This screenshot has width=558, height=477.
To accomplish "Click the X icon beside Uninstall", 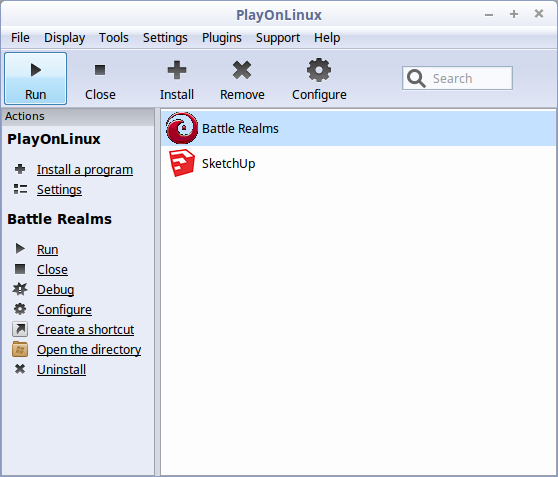I will 20,369.
